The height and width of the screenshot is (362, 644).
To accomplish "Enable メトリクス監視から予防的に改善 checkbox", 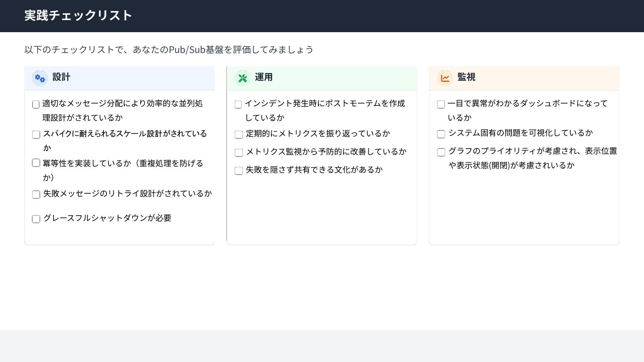I will [x=239, y=153].
